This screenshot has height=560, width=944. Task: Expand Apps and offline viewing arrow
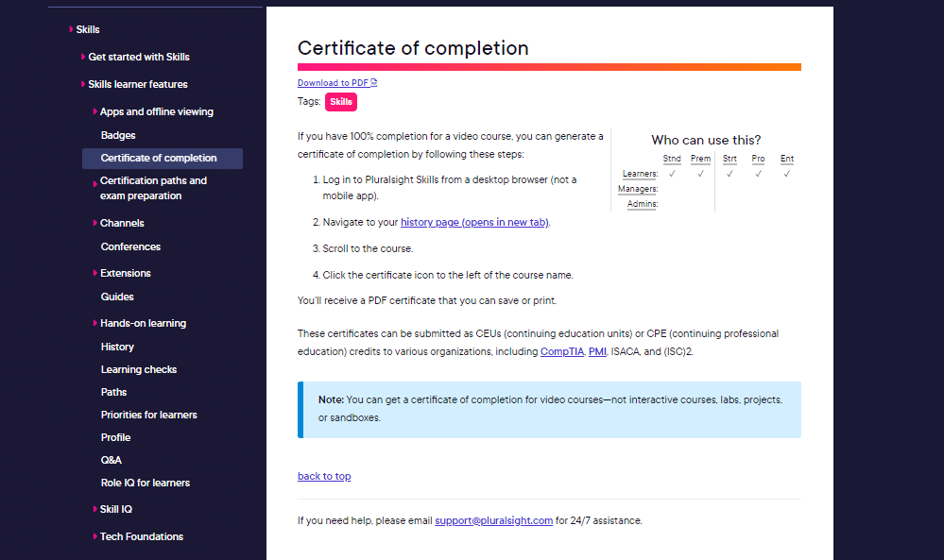click(x=95, y=111)
